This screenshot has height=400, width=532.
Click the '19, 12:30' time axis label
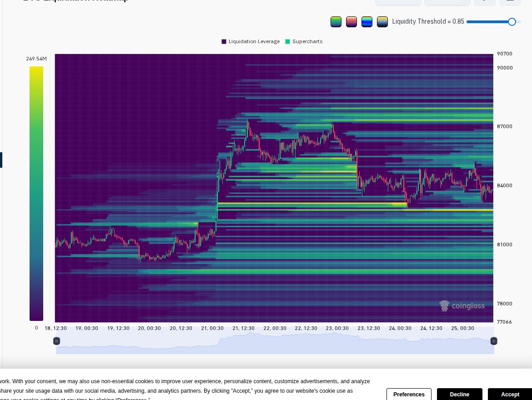[x=118, y=328]
